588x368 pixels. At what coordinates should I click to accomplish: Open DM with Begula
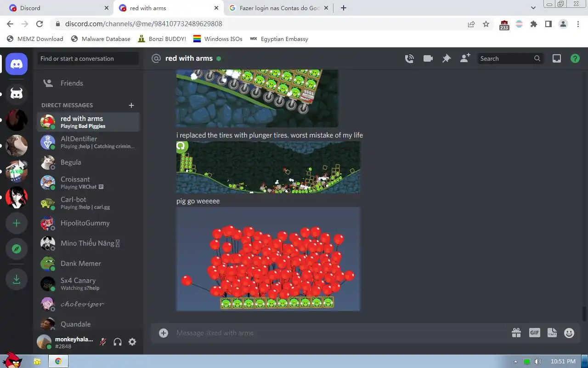(x=88, y=162)
